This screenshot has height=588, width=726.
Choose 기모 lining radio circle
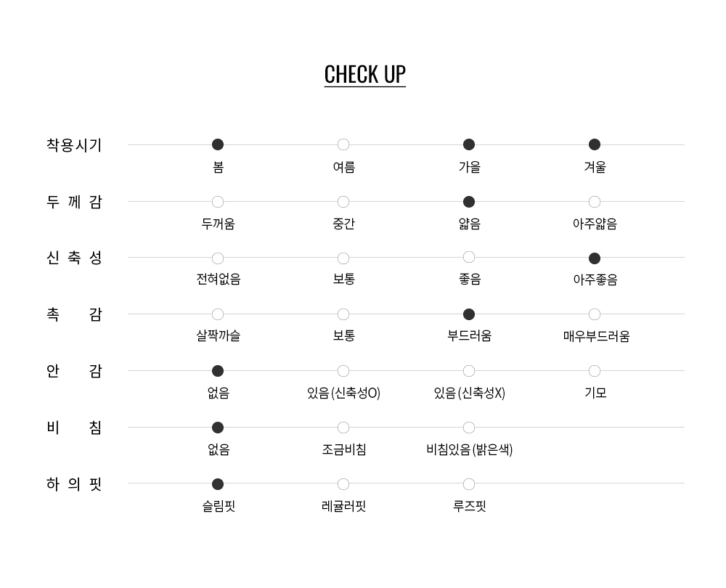point(595,371)
